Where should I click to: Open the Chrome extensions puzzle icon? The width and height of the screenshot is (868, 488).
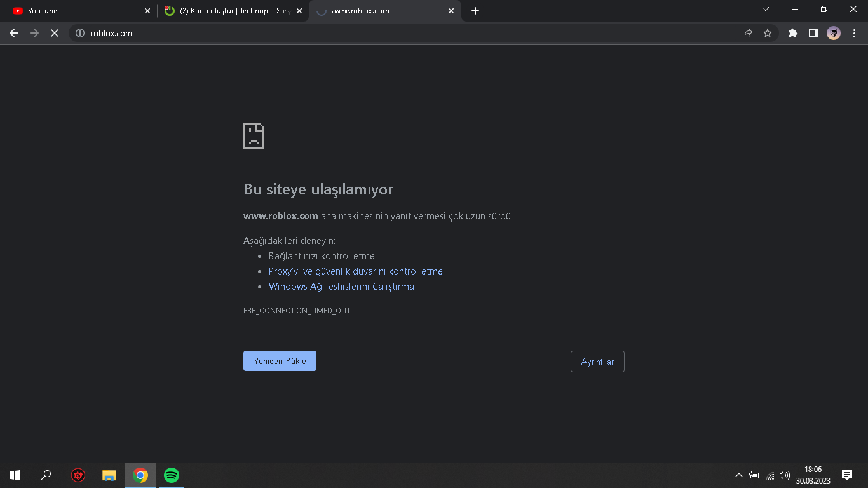tap(792, 33)
